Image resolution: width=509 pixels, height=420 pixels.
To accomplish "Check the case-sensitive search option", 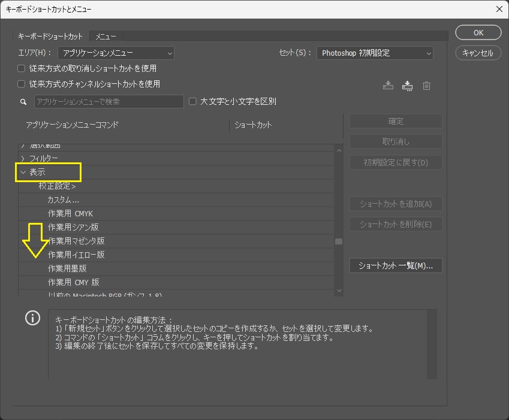I will [x=192, y=102].
